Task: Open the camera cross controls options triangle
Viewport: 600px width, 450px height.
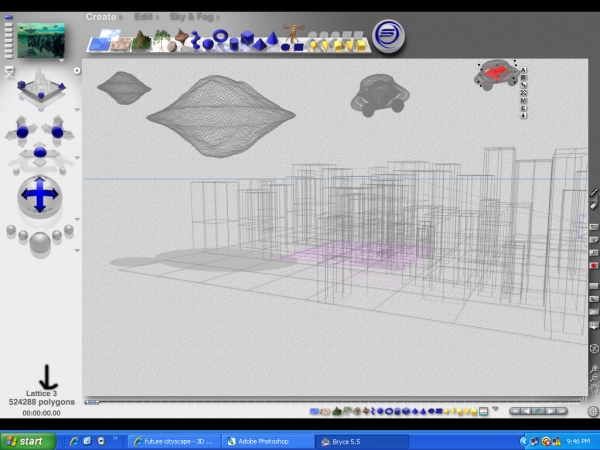Action: [x=77, y=158]
